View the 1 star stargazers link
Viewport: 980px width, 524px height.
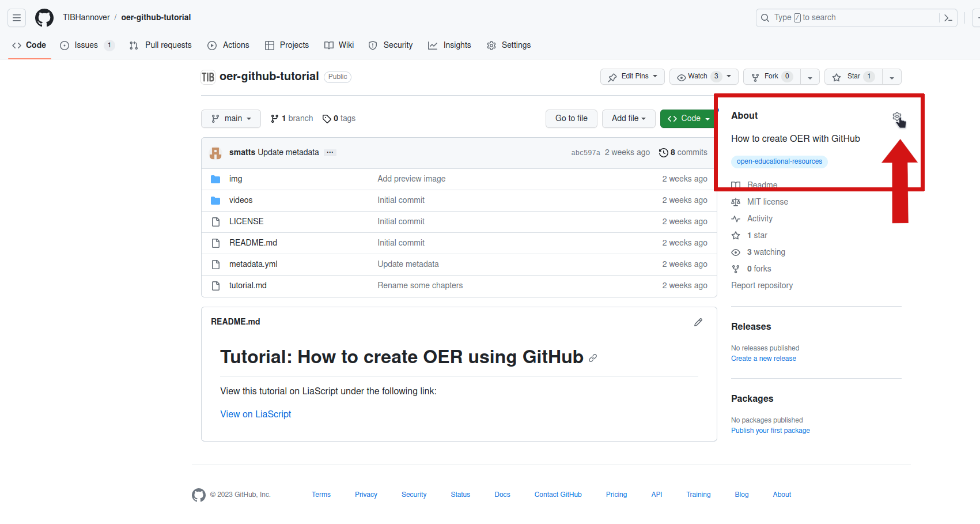pyautogui.click(x=750, y=236)
